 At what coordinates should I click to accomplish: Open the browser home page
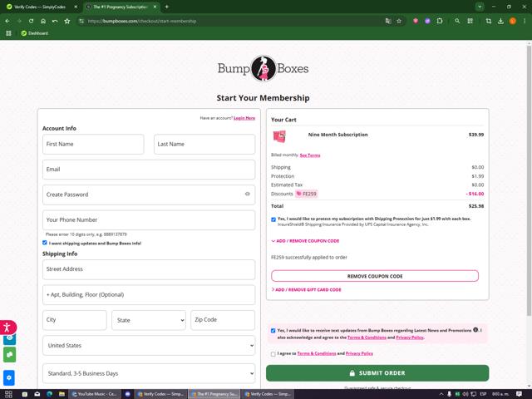(x=43, y=21)
